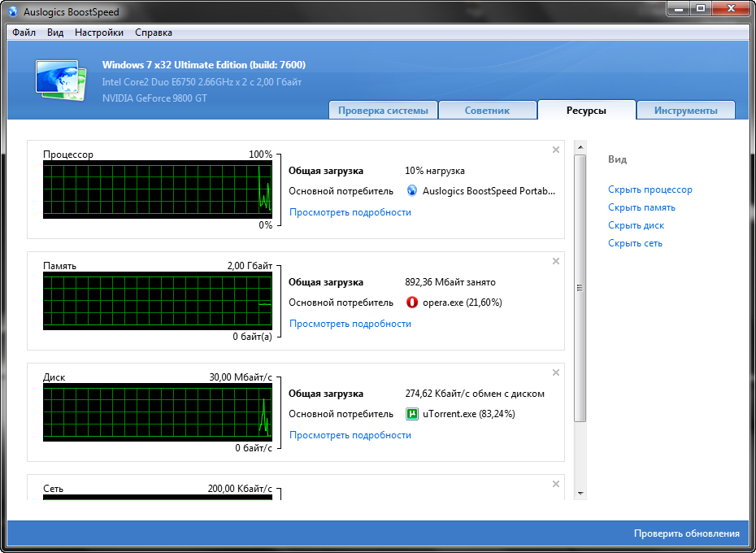Click the 'uTorrent.exe (83,24%)' text
This screenshot has width=756, height=553.
pos(469,414)
